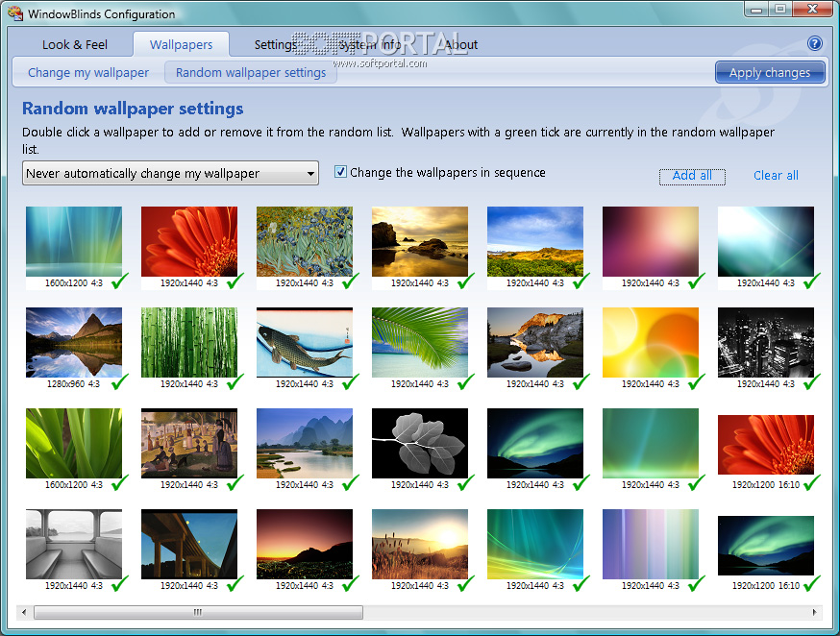This screenshot has height=636, width=840.
Task: Choose the Japanese koi fish print wallpaper
Action: pos(305,342)
